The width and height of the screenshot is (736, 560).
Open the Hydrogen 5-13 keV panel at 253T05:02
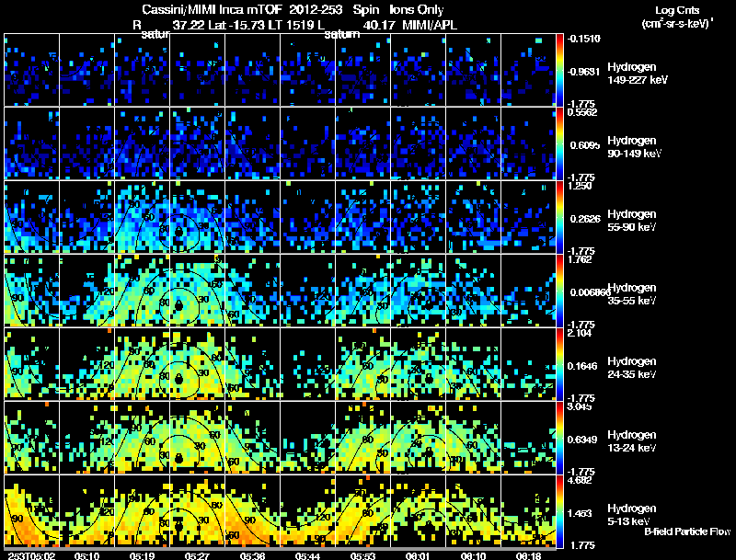pos(31,511)
